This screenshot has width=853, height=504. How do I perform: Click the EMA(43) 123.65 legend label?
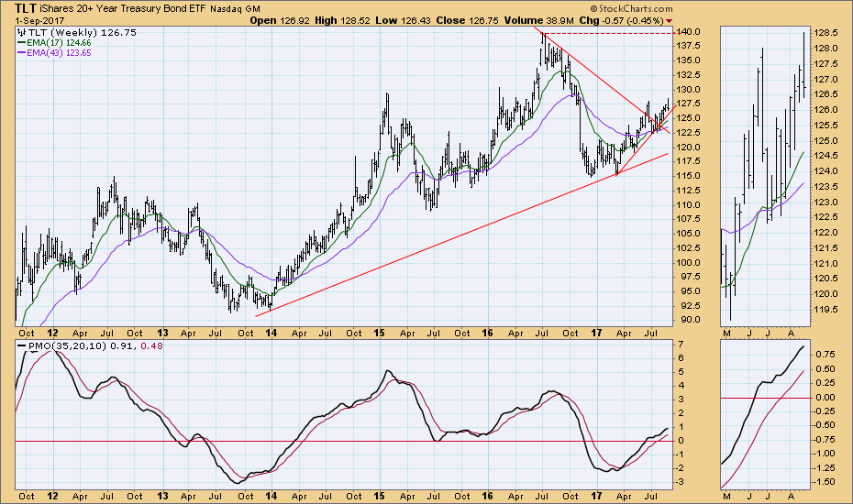pyautogui.click(x=61, y=53)
